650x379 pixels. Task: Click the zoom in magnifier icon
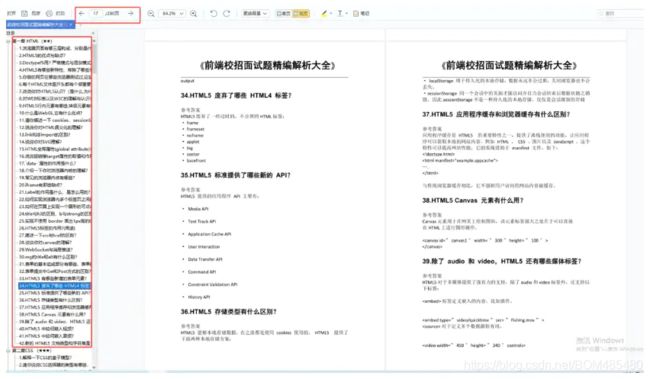click(x=194, y=13)
